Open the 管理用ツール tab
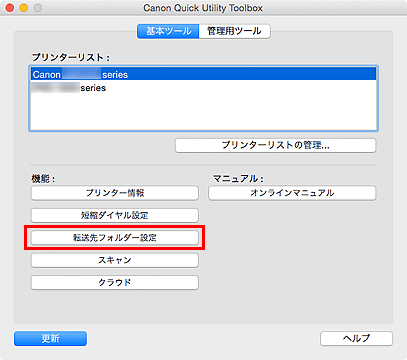Image resolution: width=407 pixels, height=360 pixels. [234, 31]
